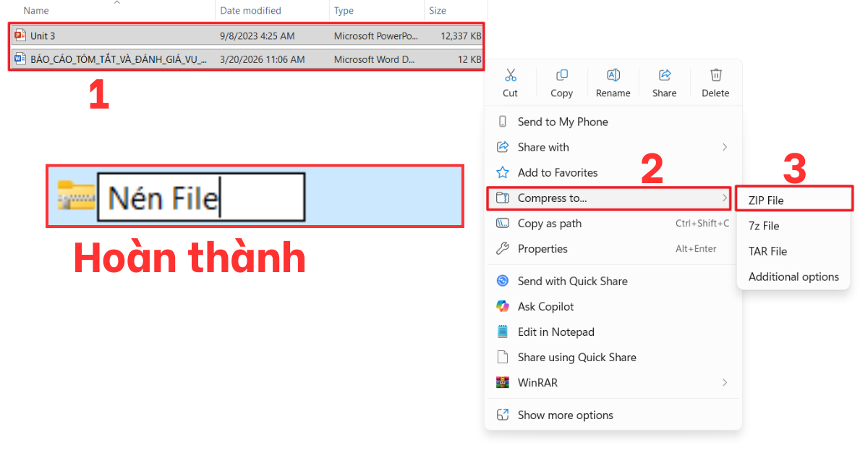The width and height of the screenshot is (868, 456).
Task: Click the phone icon beside Send to My Phone
Action: [x=503, y=122]
